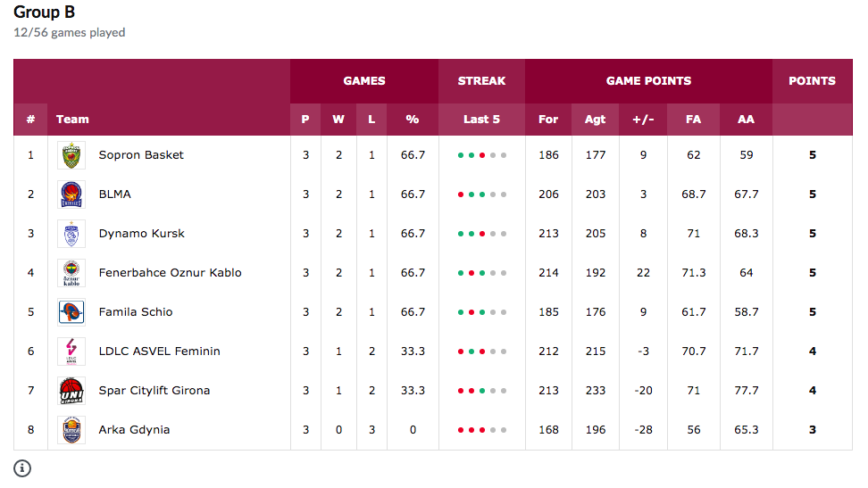Click the LDLC ASVEL Feminin logo
Viewport: 868px width, 488px height.
71,352
